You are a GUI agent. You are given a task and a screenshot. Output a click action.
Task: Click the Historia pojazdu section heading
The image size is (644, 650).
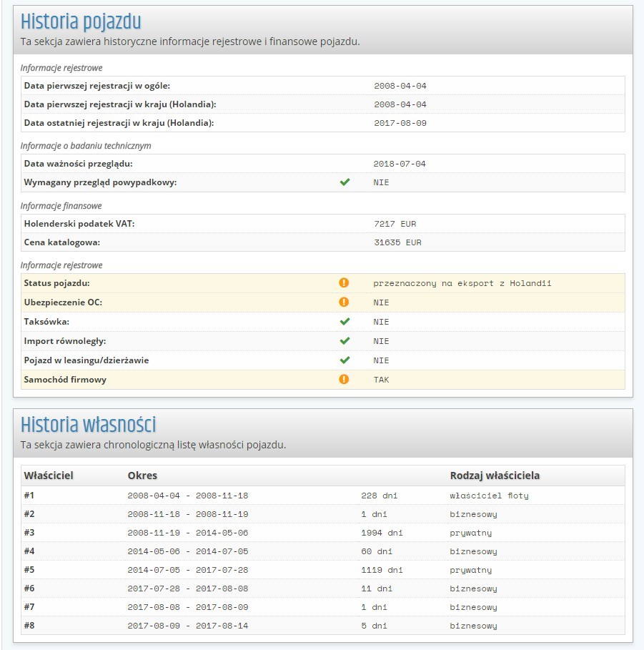tap(81, 21)
